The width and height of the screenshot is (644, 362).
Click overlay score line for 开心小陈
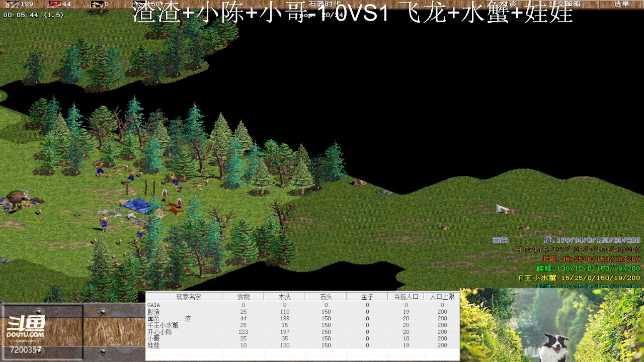(x=578, y=249)
